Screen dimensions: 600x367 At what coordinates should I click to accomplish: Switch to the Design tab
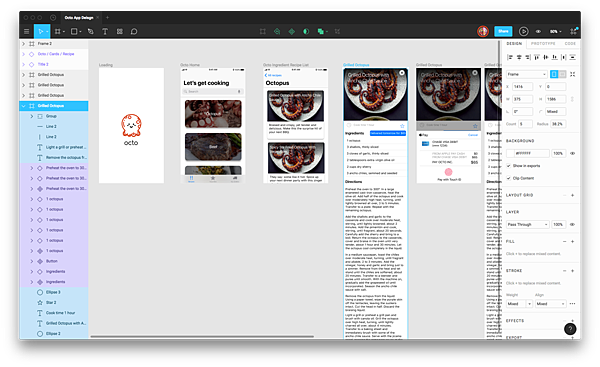coord(514,44)
